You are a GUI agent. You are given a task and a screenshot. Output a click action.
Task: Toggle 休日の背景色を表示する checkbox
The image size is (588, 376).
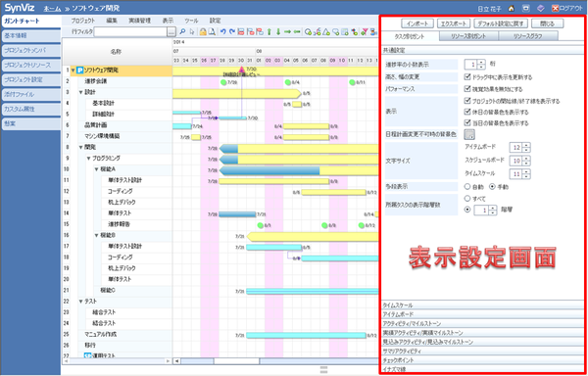click(466, 112)
